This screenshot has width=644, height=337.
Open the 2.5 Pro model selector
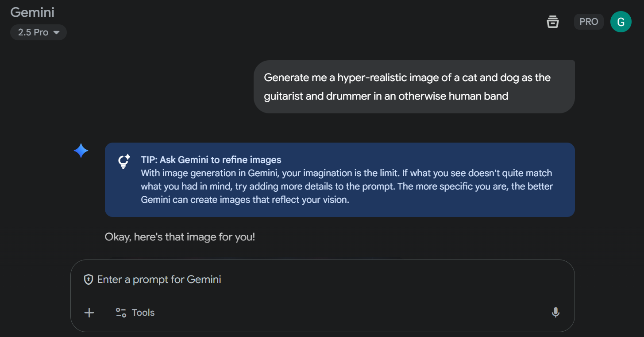(39, 32)
